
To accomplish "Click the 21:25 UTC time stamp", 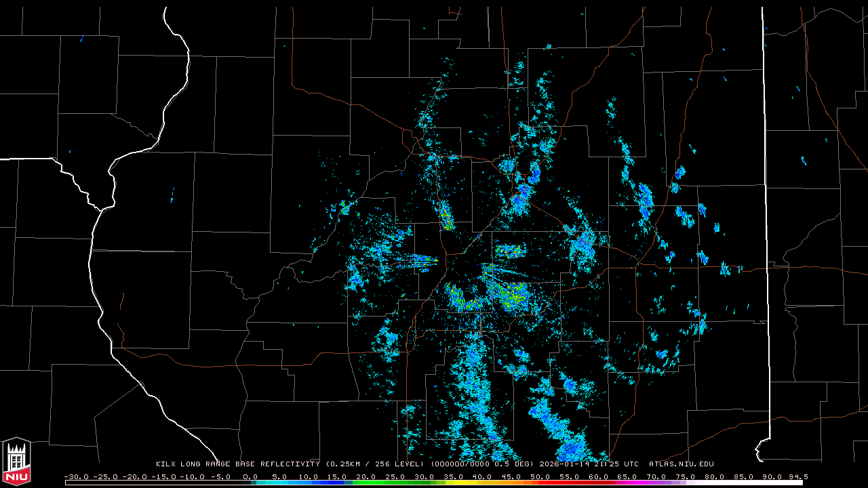I will 618,464.
